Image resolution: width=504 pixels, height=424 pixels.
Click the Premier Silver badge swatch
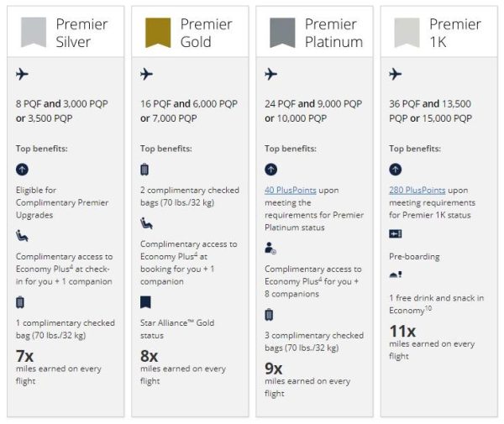click(x=33, y=31)
